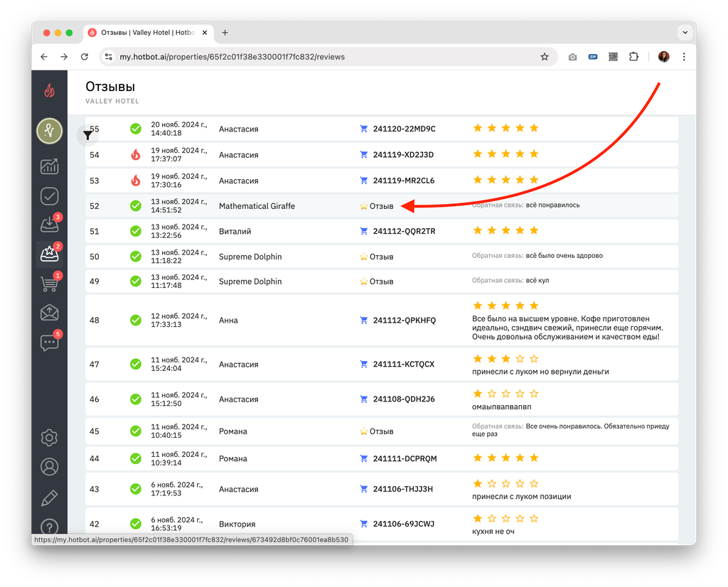728x587 pixels.
Task: Click the pencil edit icon in sidebar
Action: click(x=50, y=497)
